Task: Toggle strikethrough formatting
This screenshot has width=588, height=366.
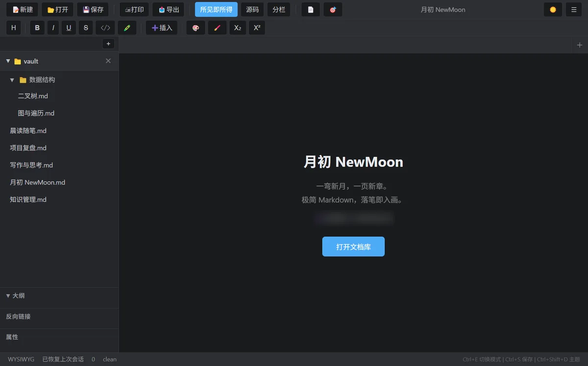Action: [86, 28]
